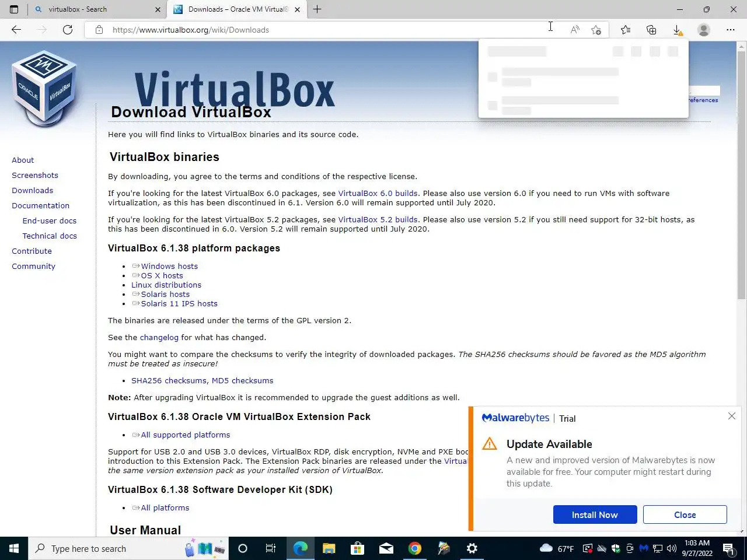Open the MD5 checksums link
Screen dimensions: 747x560
pos(242,380)
